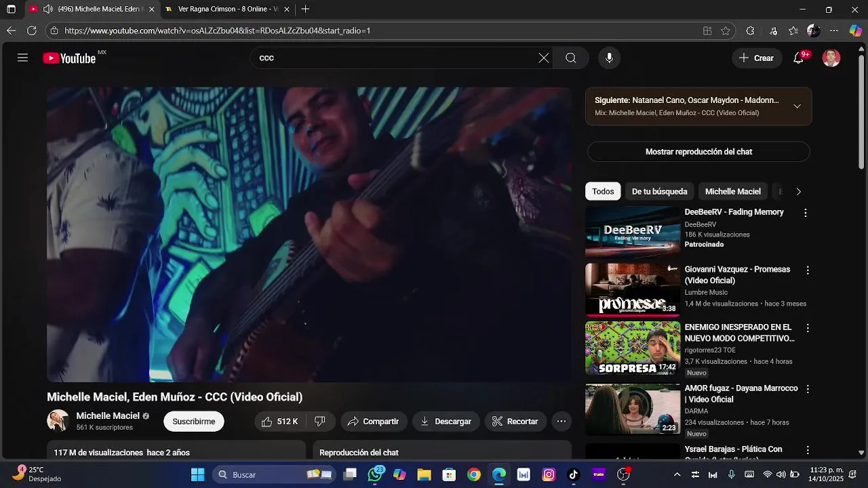Open the Crear menu

[x=757, y=58]
